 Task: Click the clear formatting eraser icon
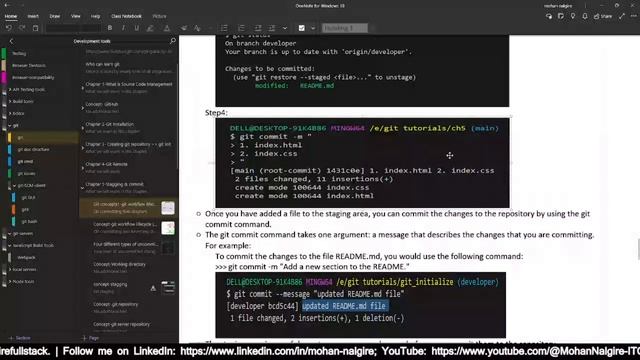click(184, 28)
